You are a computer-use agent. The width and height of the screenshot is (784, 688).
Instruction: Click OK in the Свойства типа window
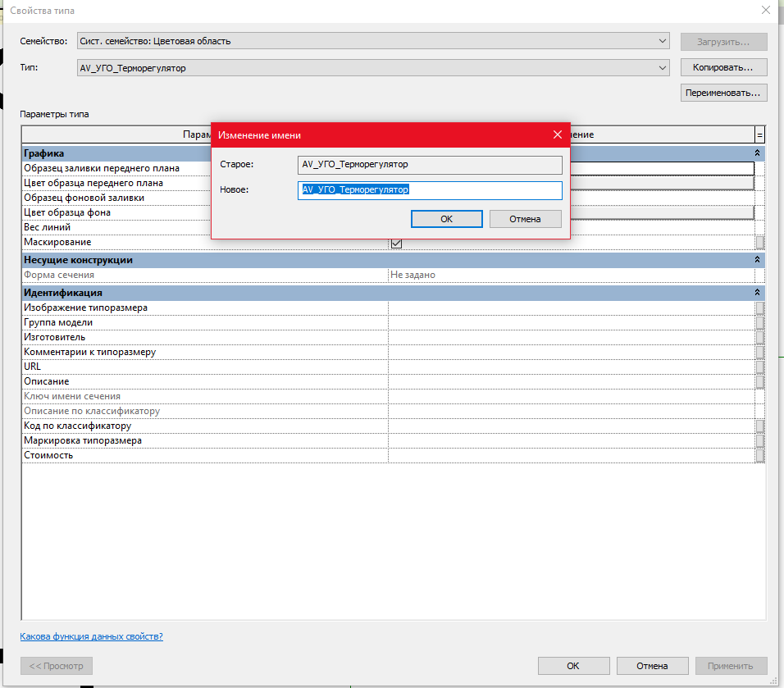coord(573,666)
